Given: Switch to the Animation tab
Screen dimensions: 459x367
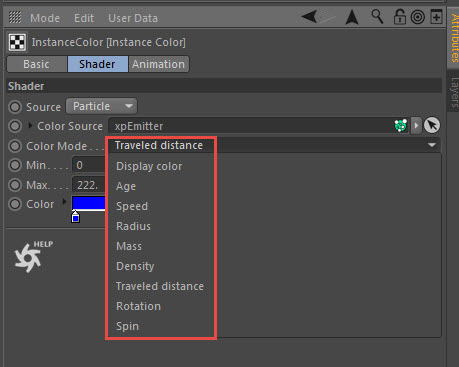Looking at the screenshot, I should 159,64.
